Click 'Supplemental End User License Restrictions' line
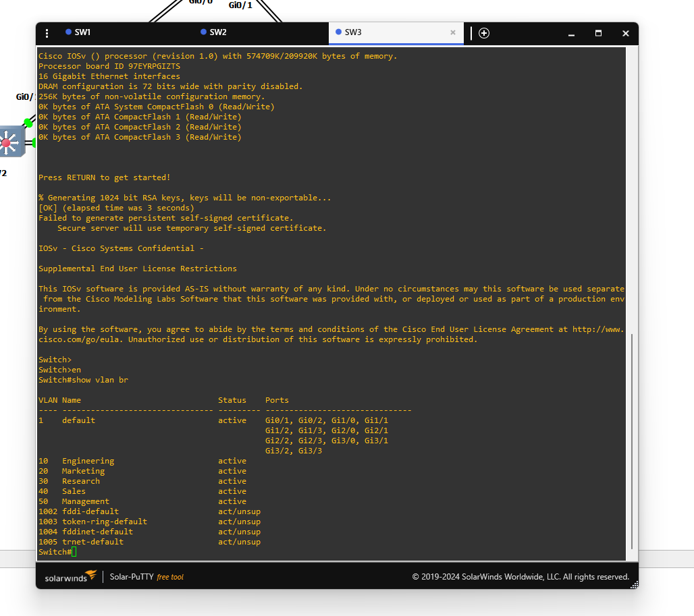 pyautogui.click(x=138, y=269)
